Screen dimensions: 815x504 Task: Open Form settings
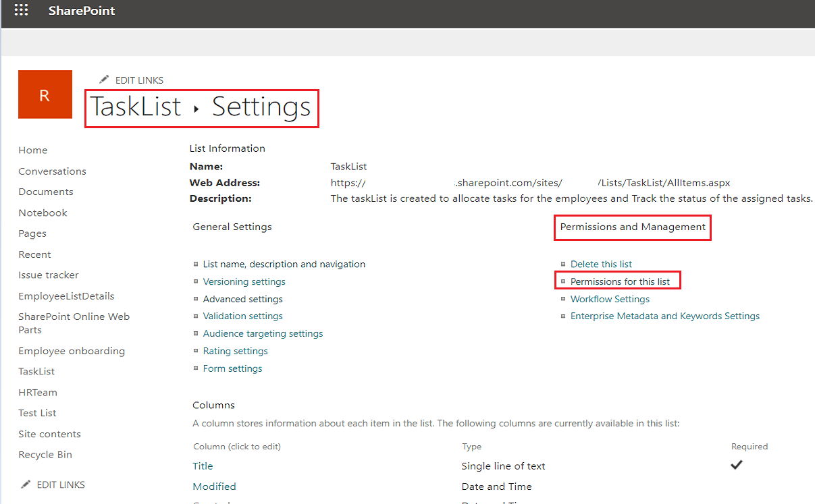[x=233, y=368]
